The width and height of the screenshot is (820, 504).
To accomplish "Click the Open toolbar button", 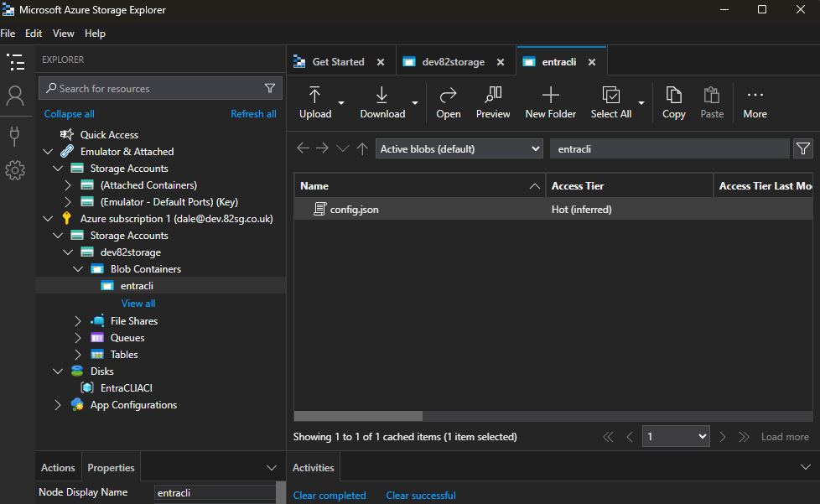I will click(449, 103).
